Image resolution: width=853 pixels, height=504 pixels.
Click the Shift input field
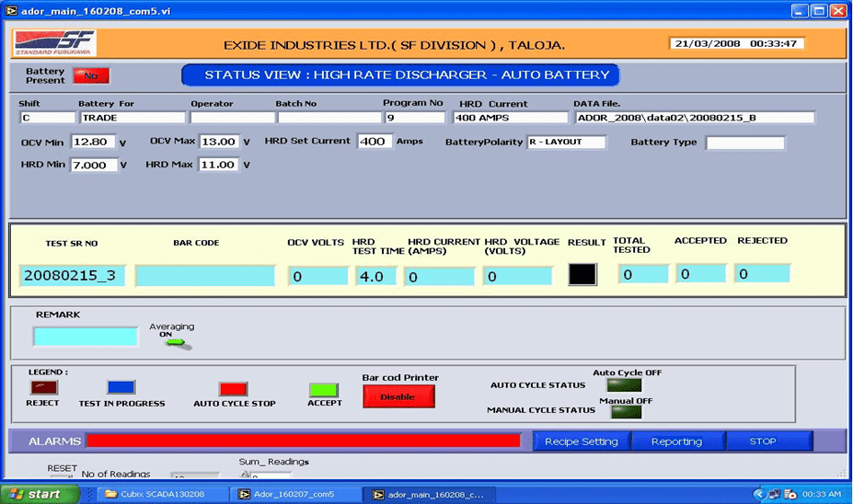coord(48,118)
